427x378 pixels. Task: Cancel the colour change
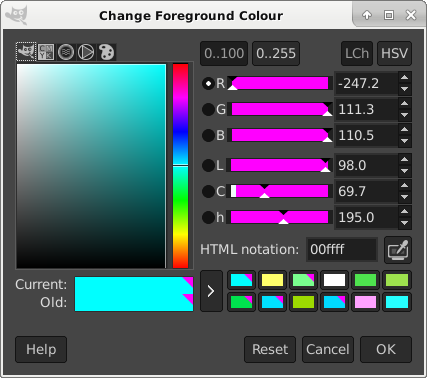click(328, 349)
